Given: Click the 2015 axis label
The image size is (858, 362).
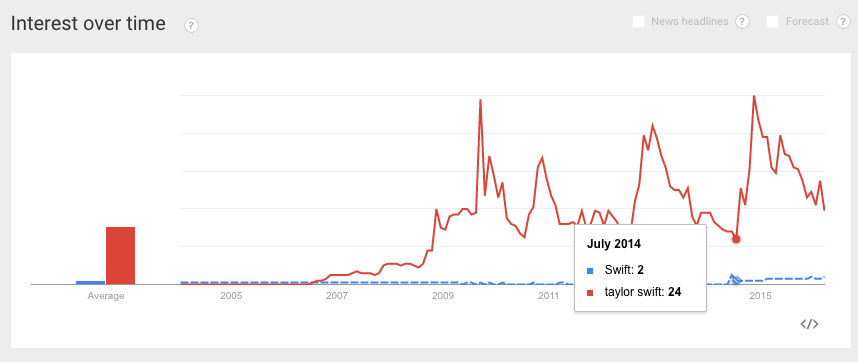Looking at the screenshot, I should click(x=760, y=296).
